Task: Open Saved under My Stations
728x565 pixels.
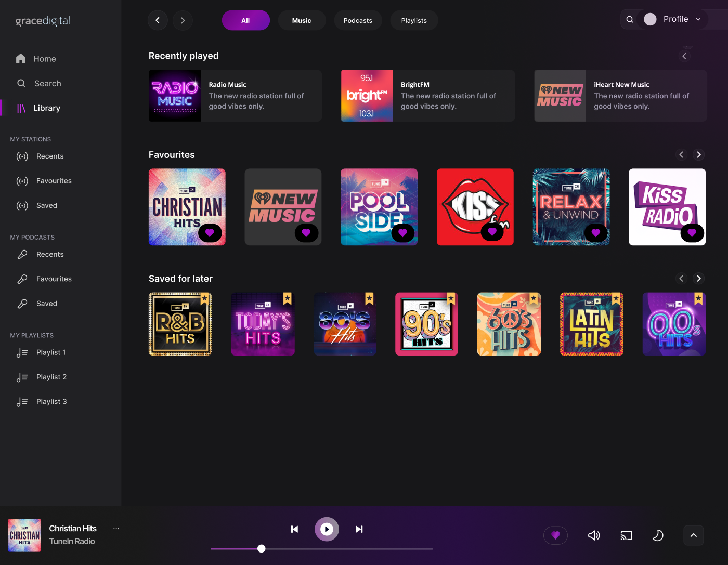Action: tap(37, 205)
